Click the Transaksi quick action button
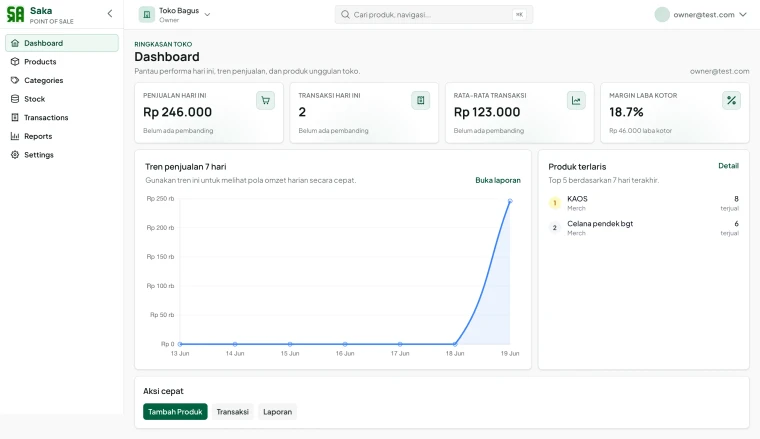 point(233,412)
